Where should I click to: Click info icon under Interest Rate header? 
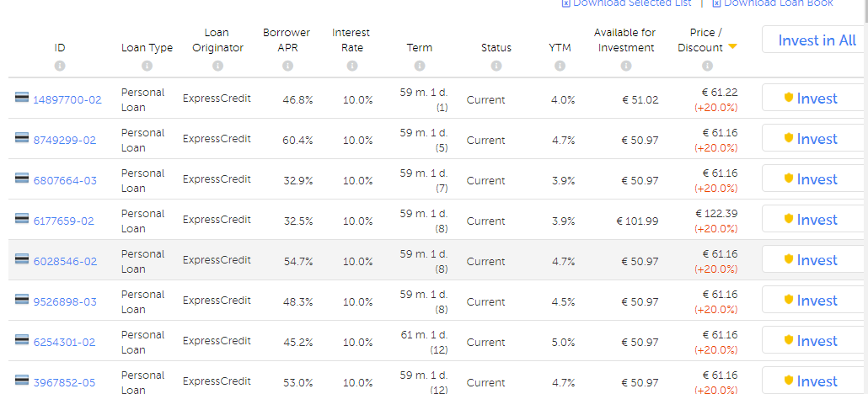[x=351, y=66]
